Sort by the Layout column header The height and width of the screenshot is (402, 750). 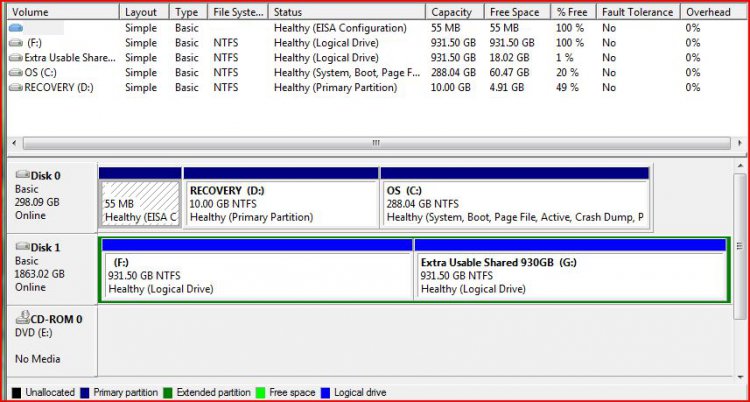pyautogui.click(x=144, y=12)
